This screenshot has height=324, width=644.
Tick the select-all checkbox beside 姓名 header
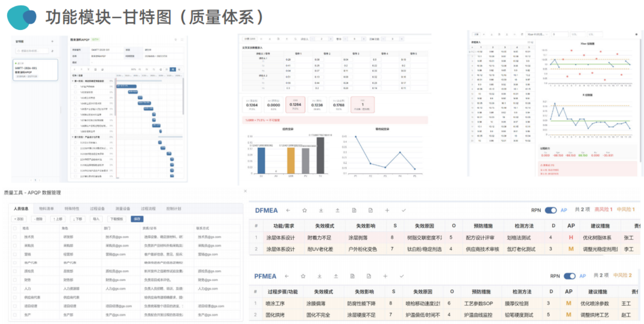[x=15, y=228]
